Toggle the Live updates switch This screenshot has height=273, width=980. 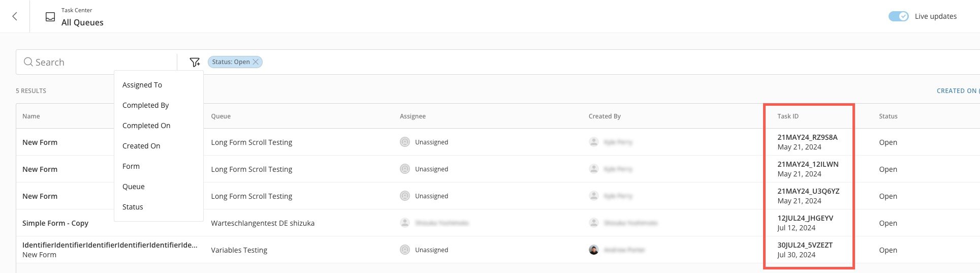click(x=898, y=16)
